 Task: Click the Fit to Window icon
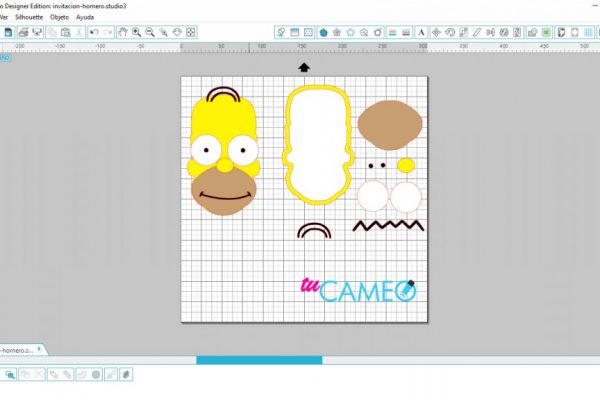(191, 33)
